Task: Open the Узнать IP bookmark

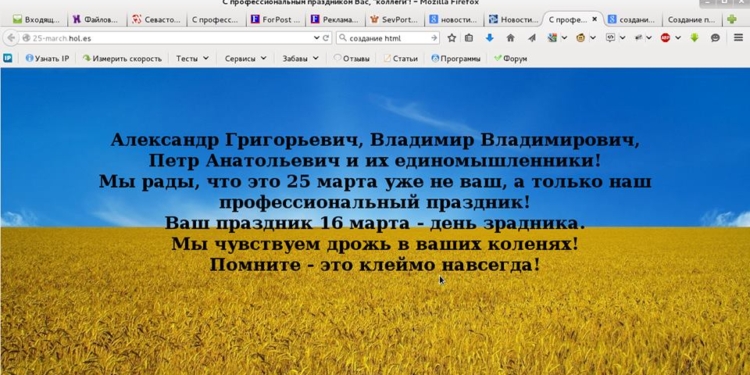Action: click(47, 58)
